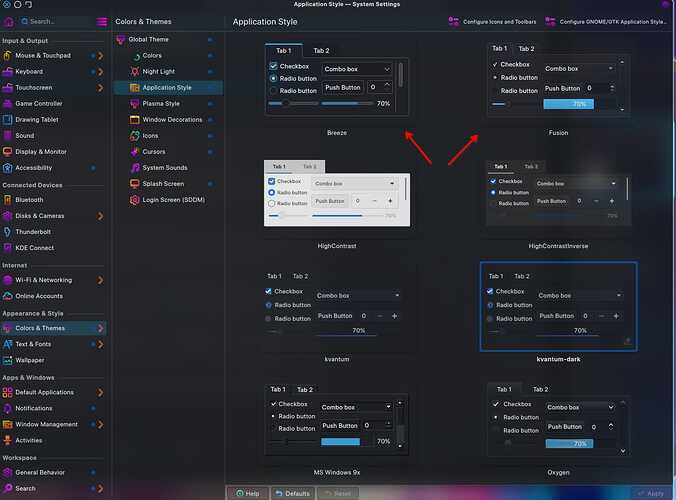Select first Radio button in kvantum preview

click(x=268, y=305)
